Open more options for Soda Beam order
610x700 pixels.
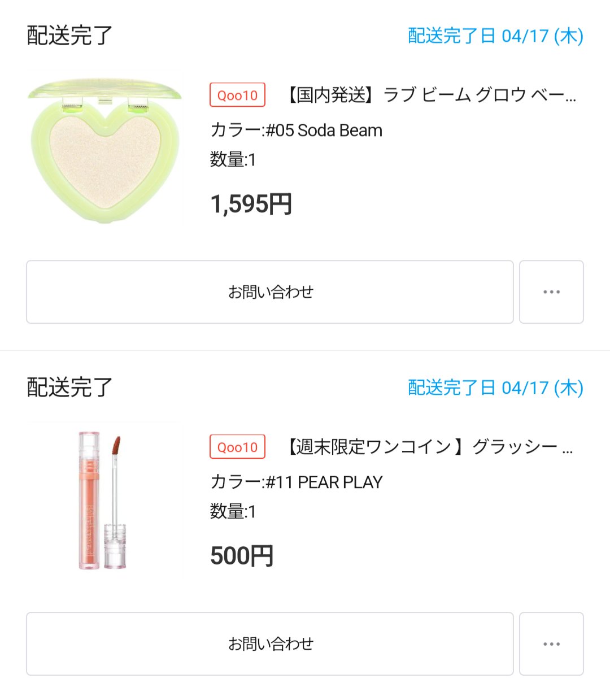(x=551, y=292)
